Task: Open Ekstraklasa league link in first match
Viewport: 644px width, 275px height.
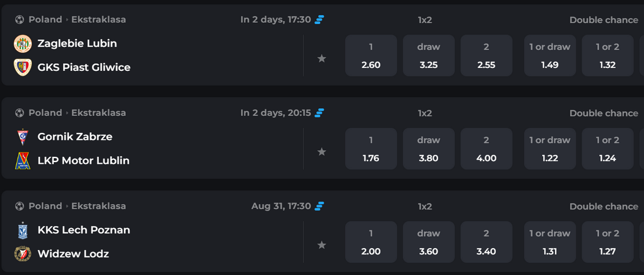Action: (x=98, y=19)
